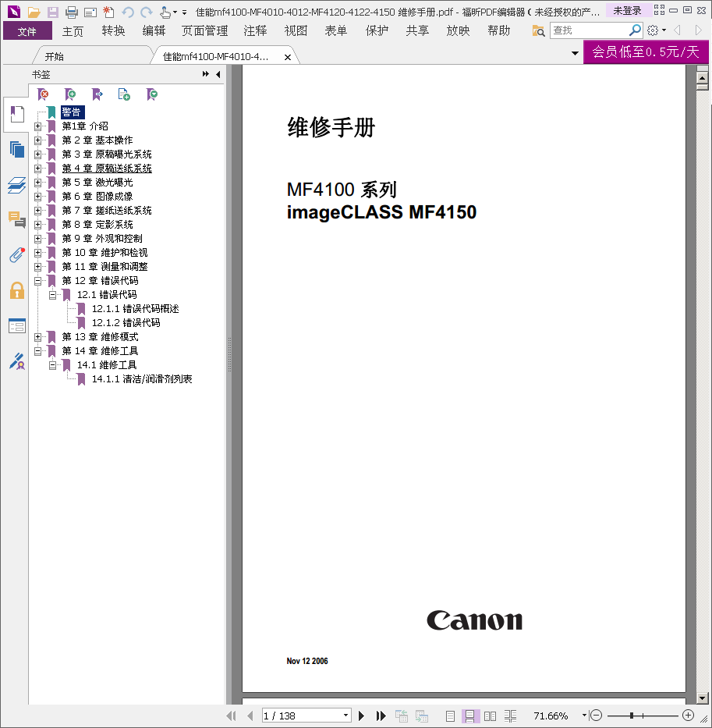Adjust the zoom slider handle
712x728 pixels.
[x=632, y=716]
